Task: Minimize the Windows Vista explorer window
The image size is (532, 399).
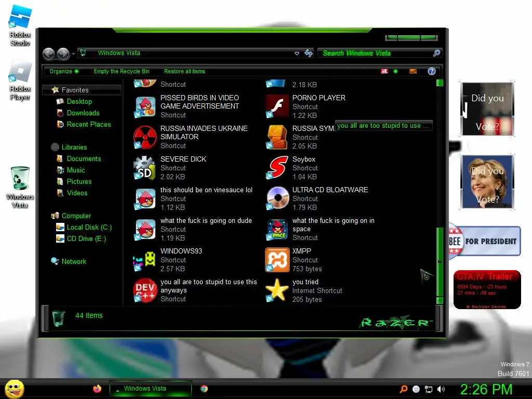Action: tap(392, 37)
